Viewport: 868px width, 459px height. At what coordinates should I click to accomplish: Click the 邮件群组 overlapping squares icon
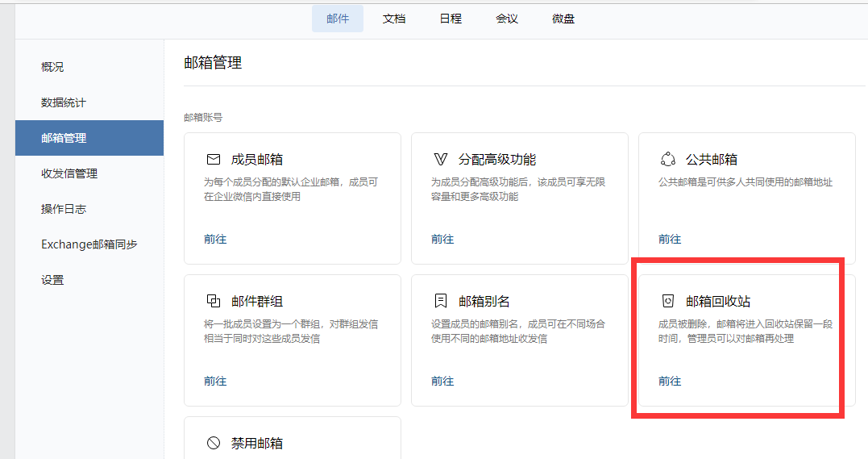coord(214,302)
